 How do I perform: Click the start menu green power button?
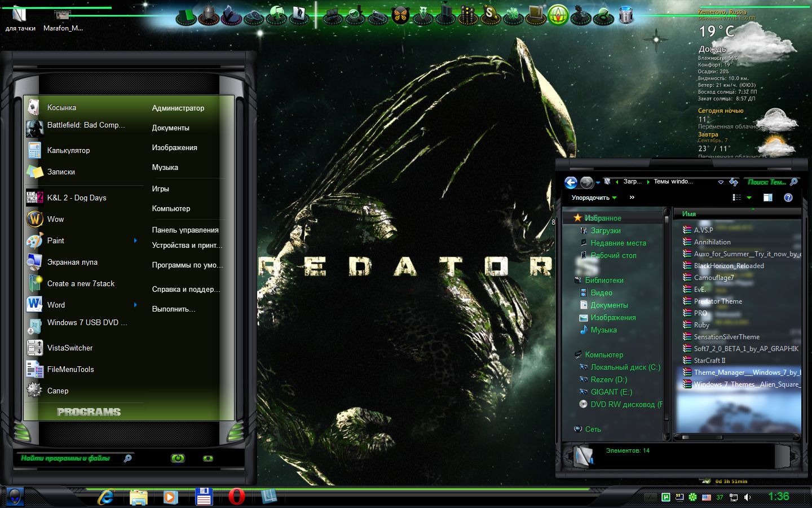pos(178,458)
